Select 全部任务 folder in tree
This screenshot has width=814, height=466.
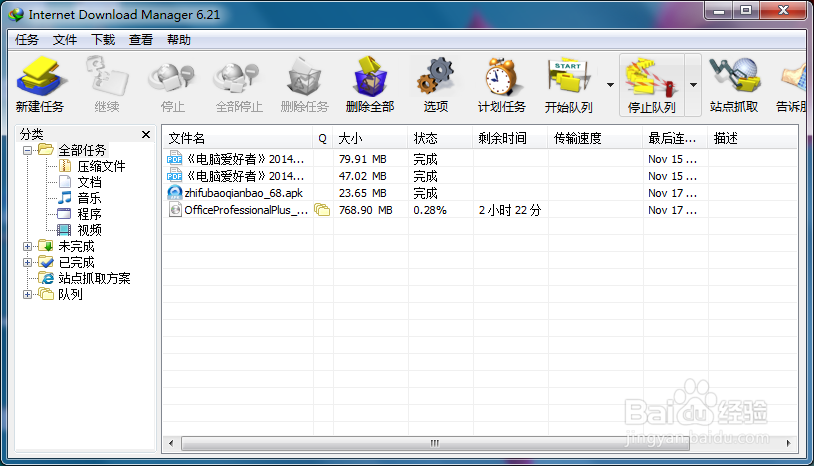click(82, 150)
